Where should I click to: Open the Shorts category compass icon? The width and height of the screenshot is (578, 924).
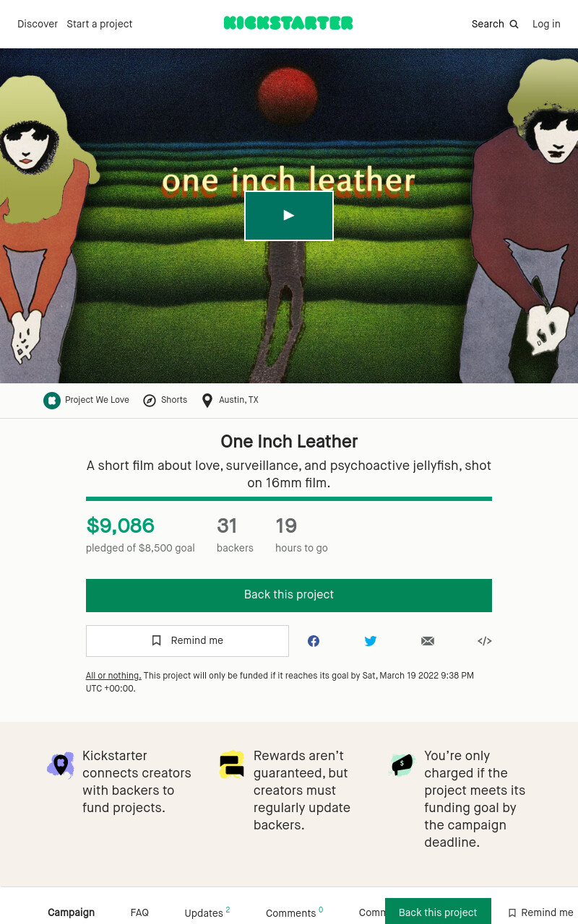tap(150, 401)
